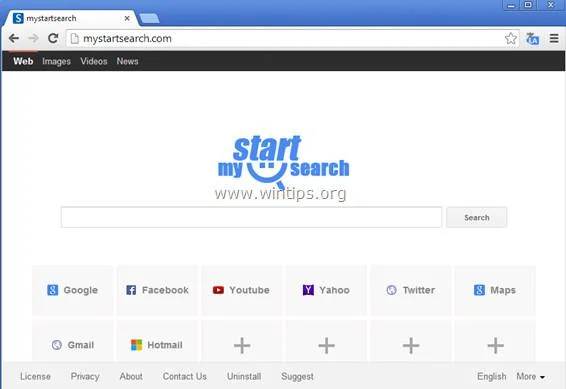Open the License footer link
Viewport: 566px width, 389px height.
tap(35, 376)
